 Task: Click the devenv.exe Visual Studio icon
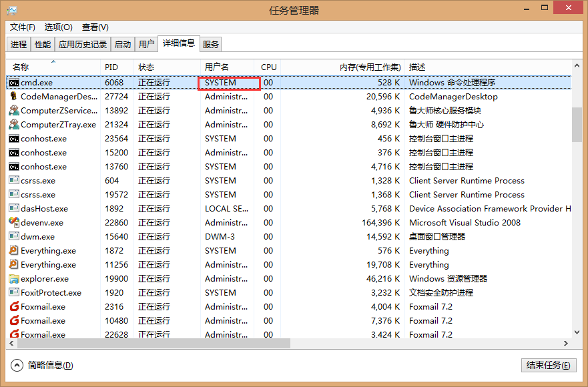pos(14,222)
